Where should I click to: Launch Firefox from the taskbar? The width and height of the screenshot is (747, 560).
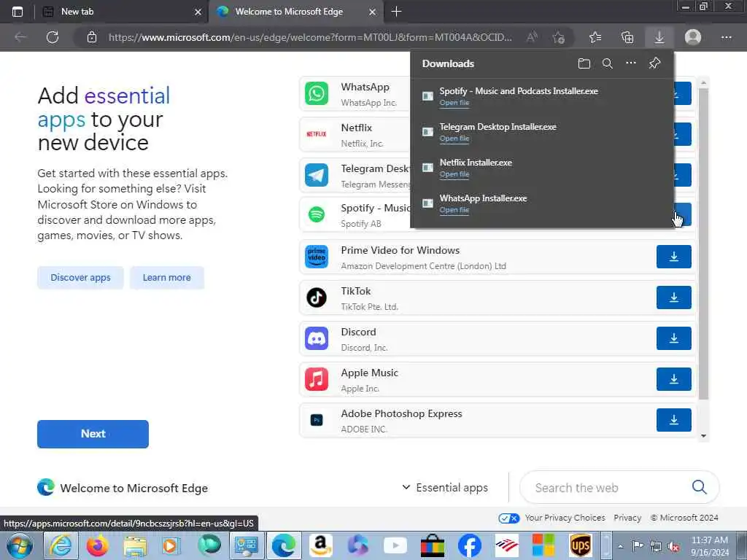[x=97, y=545]
